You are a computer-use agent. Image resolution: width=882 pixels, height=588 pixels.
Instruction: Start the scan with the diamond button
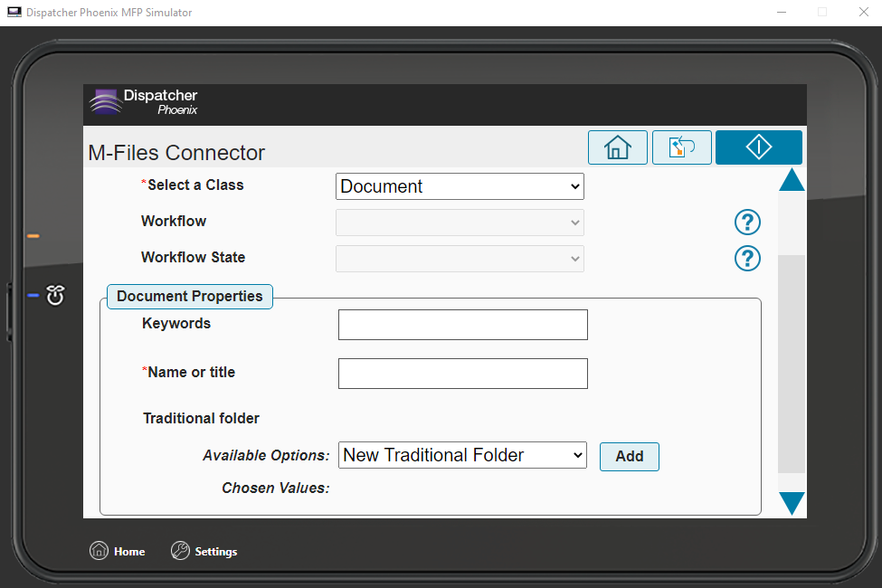(758, 147)
